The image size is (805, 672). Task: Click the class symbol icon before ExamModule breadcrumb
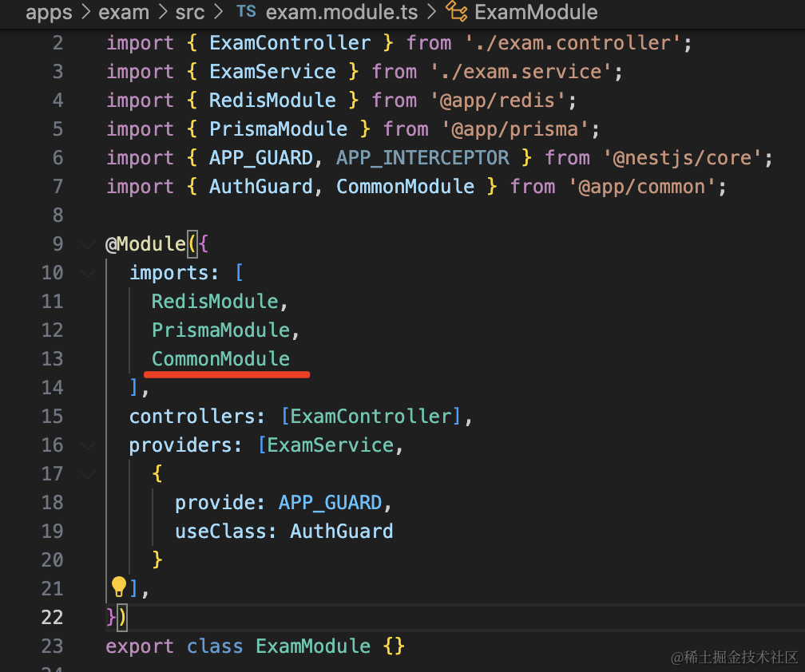[x=457, y=12]
